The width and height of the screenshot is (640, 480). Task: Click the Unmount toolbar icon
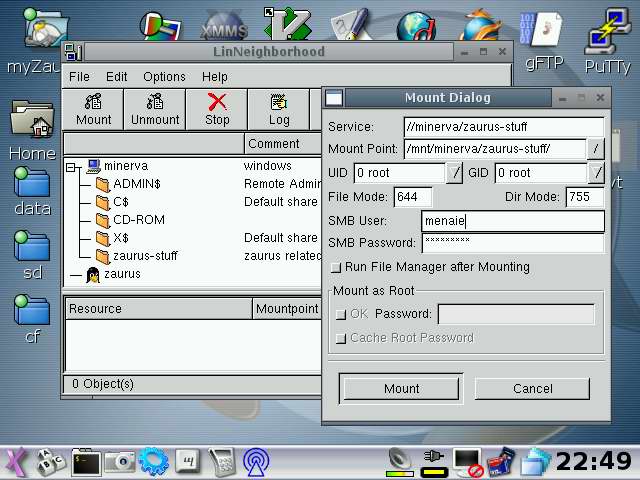click(x=154, y=109)
